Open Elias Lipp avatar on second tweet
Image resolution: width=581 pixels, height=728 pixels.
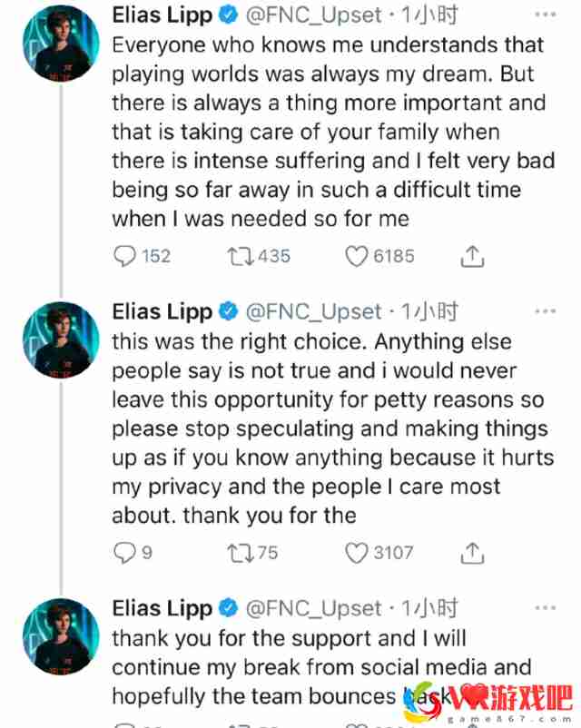click(x=61, y=339)
